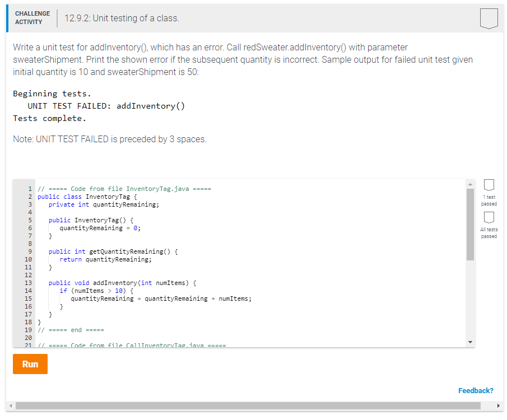507x420 pixels.
Task: Click the 'if (numItems > 10) {' line
Action: [x=96, y=291]
